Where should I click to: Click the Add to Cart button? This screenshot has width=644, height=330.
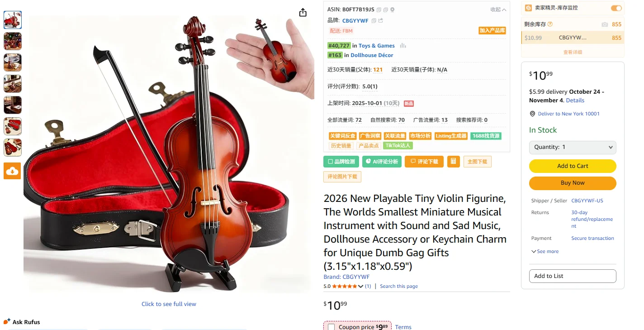click(573, 166)
